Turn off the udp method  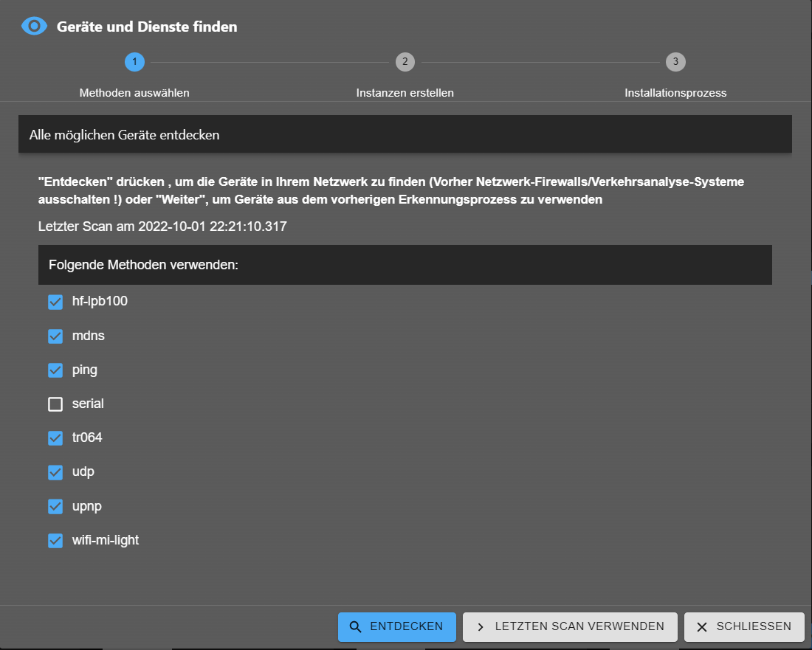pos(55,472)
